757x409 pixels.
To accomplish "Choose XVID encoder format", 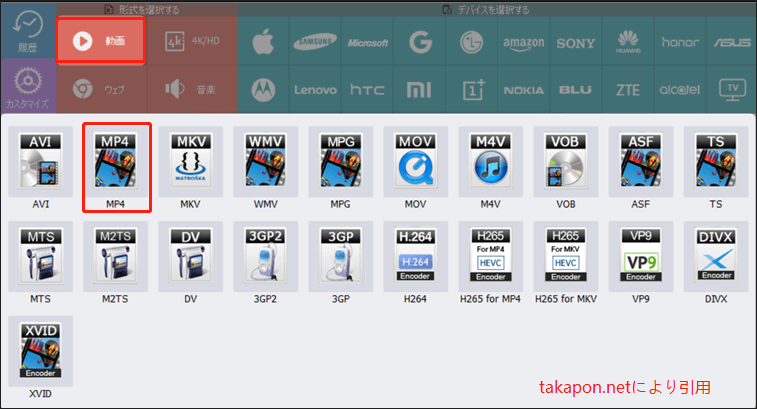I will click(x=41, y=351).
